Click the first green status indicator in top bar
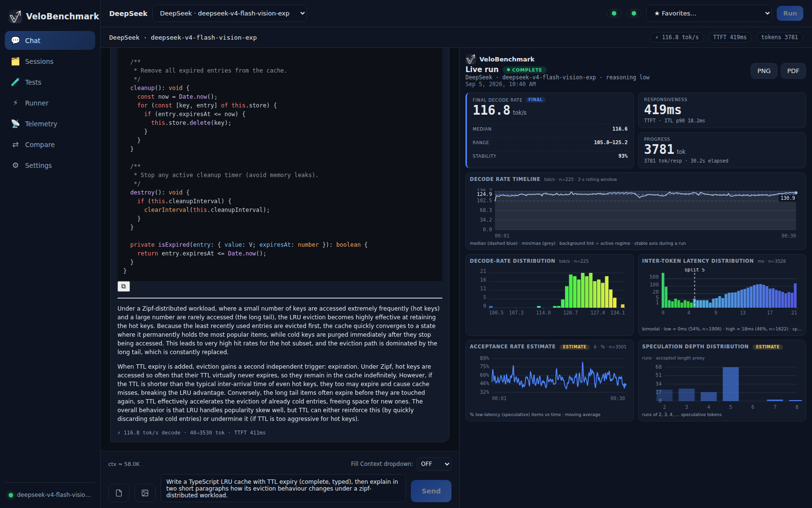The height and width of the screenshot is (508, 812). click(614, 14)
